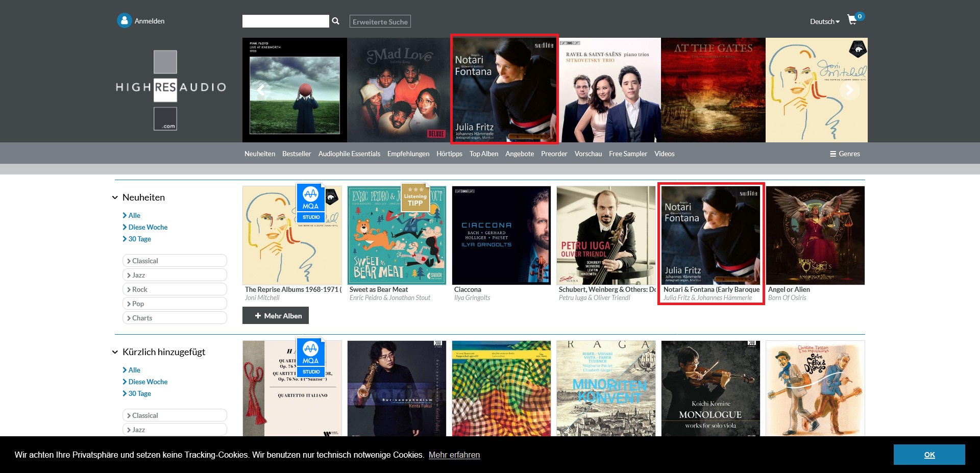Screen dimensions: 980x473
Task: Open the shopping cart icon
Action: 852,20
